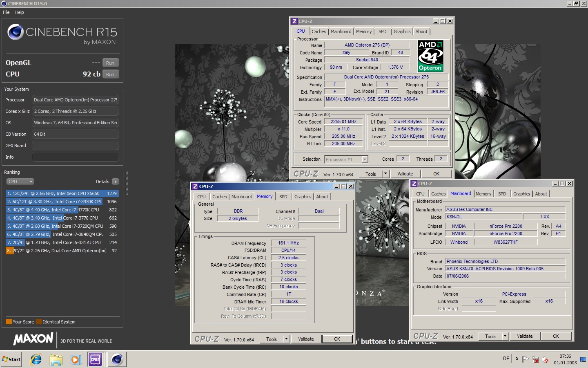The width and height of the screenshot is (588, 368).
Task: Open About tab in Mainboard CPU-Z window
Action: pos(541,194)
